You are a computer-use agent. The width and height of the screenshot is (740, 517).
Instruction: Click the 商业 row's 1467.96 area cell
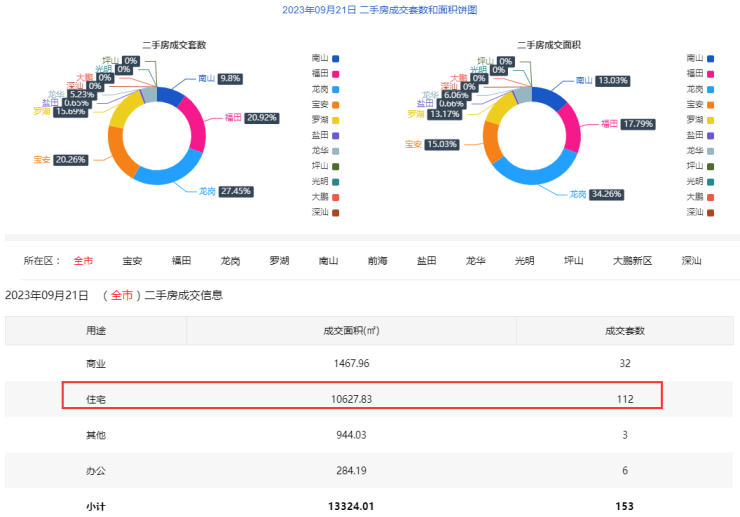click(351, 363)
